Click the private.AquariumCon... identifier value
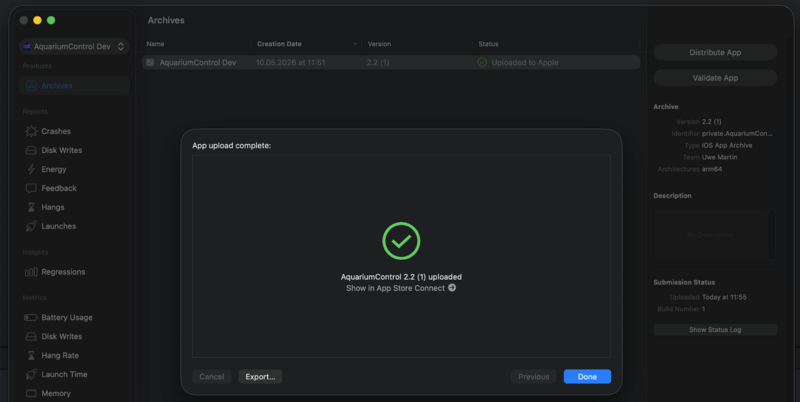 737,134
